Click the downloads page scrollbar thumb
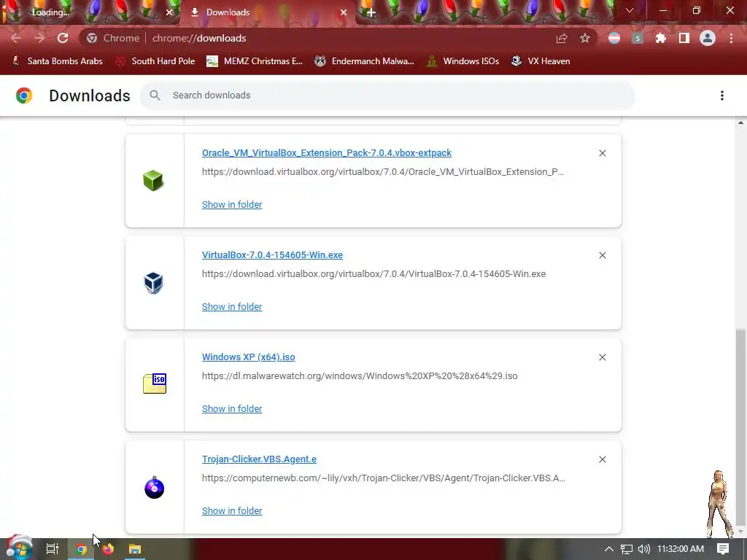 click(740, 427)
